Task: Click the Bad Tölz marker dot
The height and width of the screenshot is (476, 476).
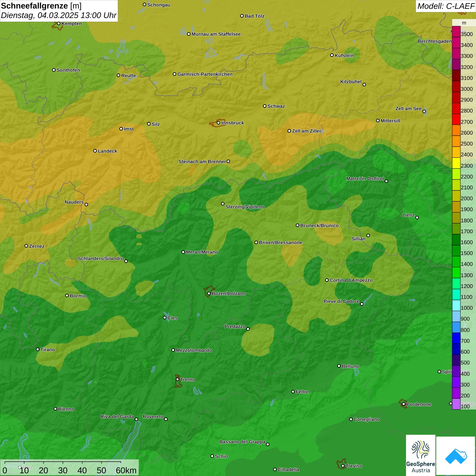Action: click(x=242, y=16)
